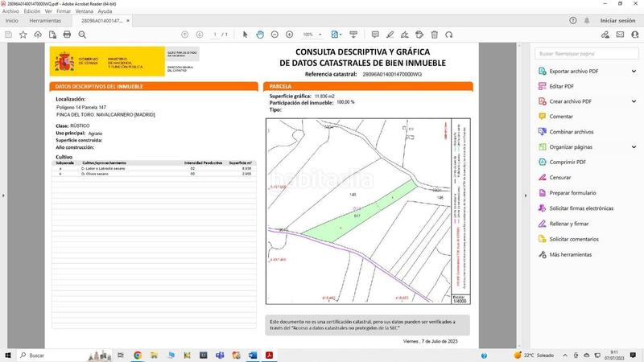Switch to the Herramientas tab
The width and height of the screenshot is (644, 362).
click(45, 21)
